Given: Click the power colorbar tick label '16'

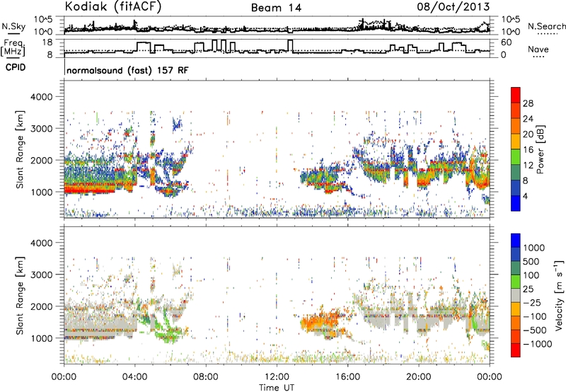Looking at the screenshot, I should click(x=528, y=150).
